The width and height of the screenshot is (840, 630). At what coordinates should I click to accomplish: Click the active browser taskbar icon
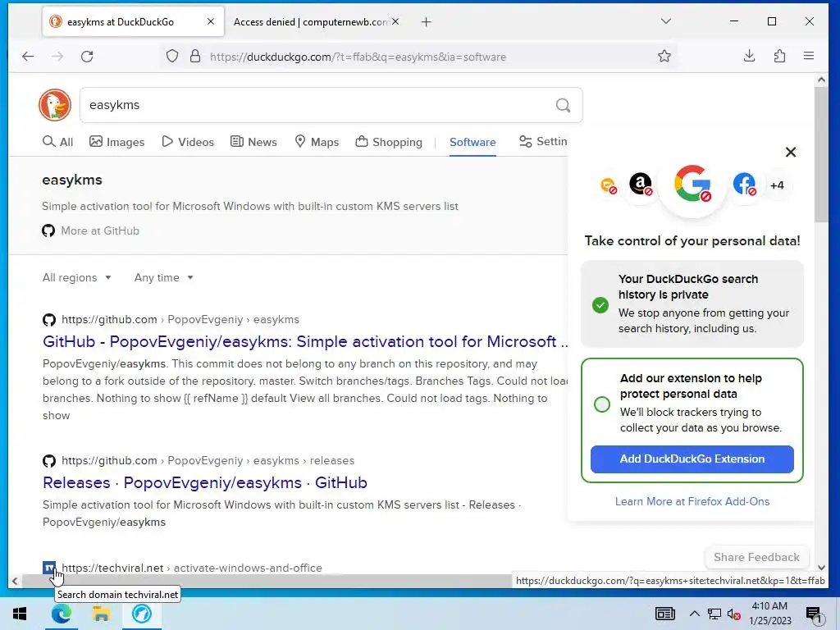click(142, 614)
